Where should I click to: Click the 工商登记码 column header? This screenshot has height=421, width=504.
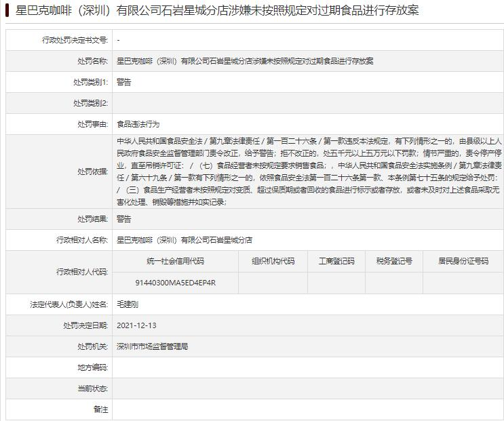coord(336,261)
